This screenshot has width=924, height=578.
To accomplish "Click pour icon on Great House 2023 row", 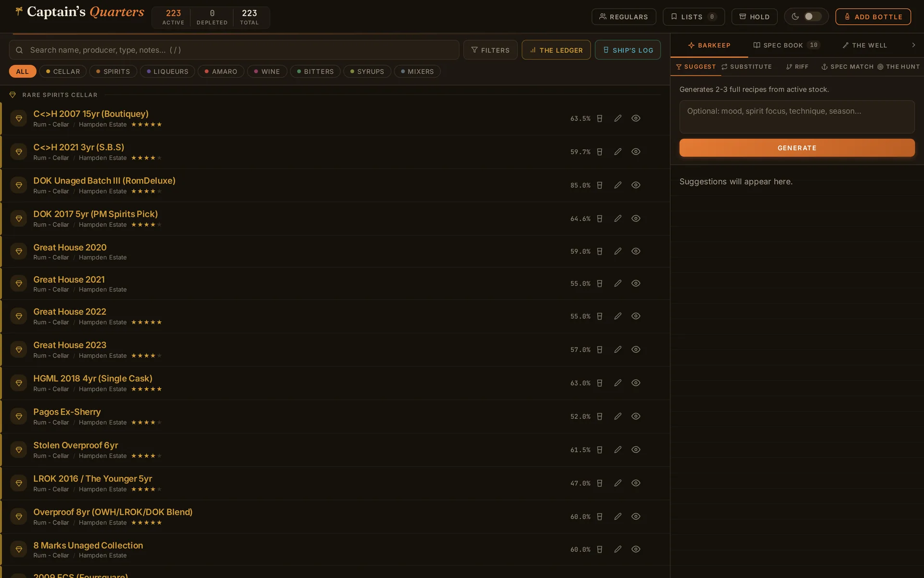I will coord(600,350).
